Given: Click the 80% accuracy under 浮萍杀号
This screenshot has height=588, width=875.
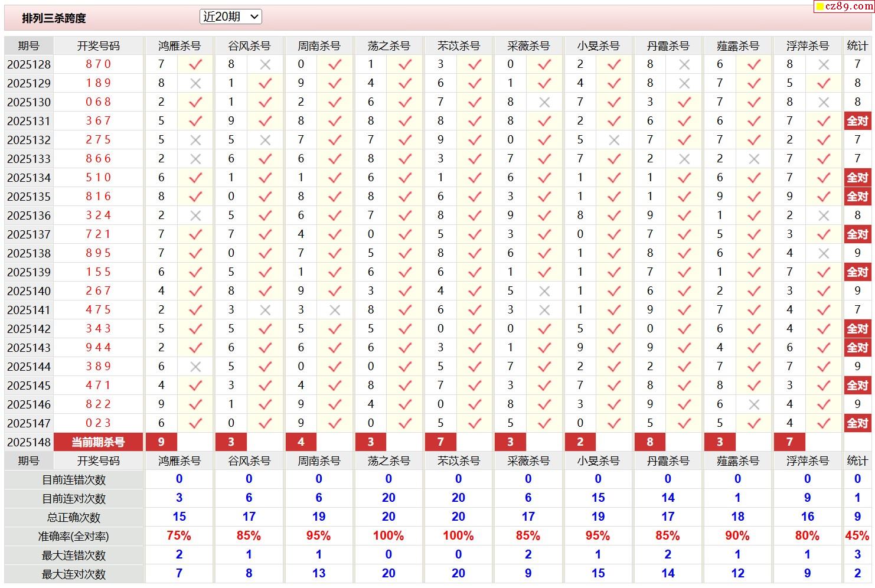Looking at the screenshot, I should 807,536.
